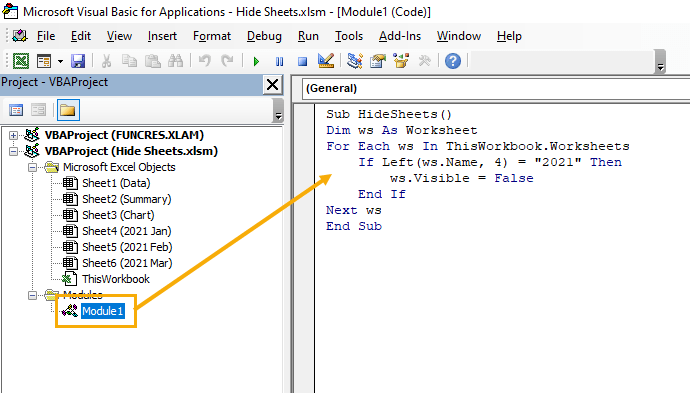Open the Run menu
Image resolution: width=690 pixels, height=393 pixels.
click(308, 36)
